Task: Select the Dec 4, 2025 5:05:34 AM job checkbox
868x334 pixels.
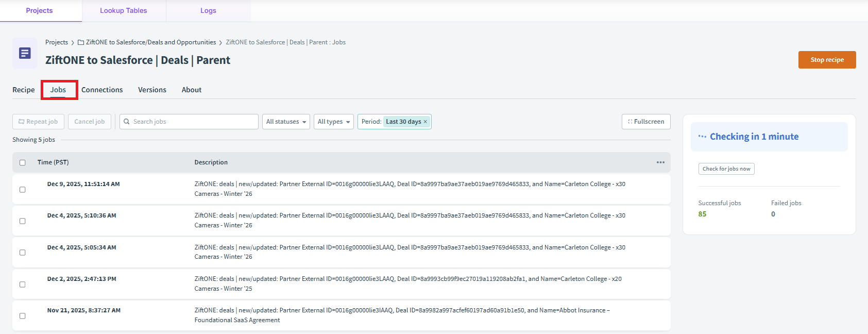Action: click(22, 252)
